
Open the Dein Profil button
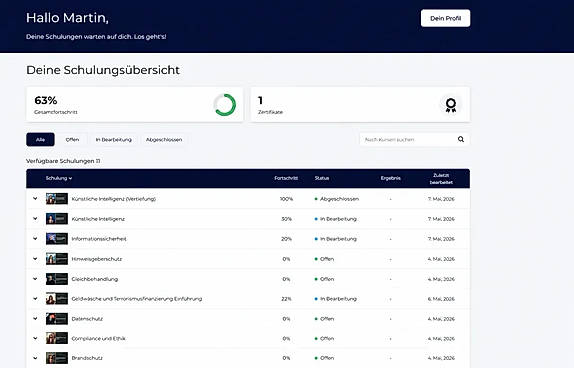445,18
